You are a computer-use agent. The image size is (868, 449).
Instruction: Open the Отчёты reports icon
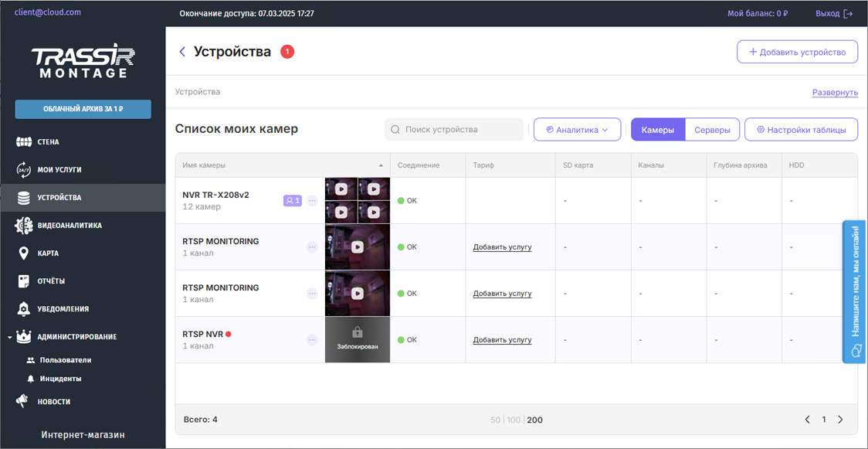click(x=23, y=281)
